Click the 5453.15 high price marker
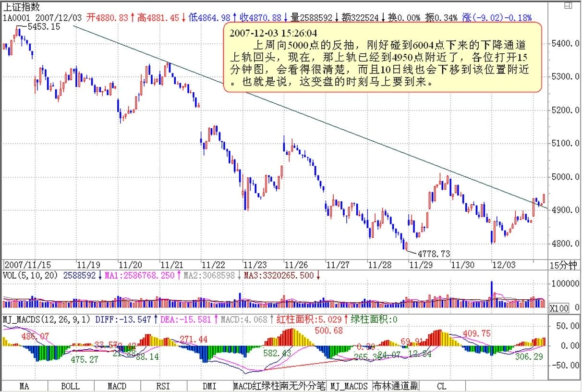582x392 pixels. pyautogui.click(x=44, y=27)
